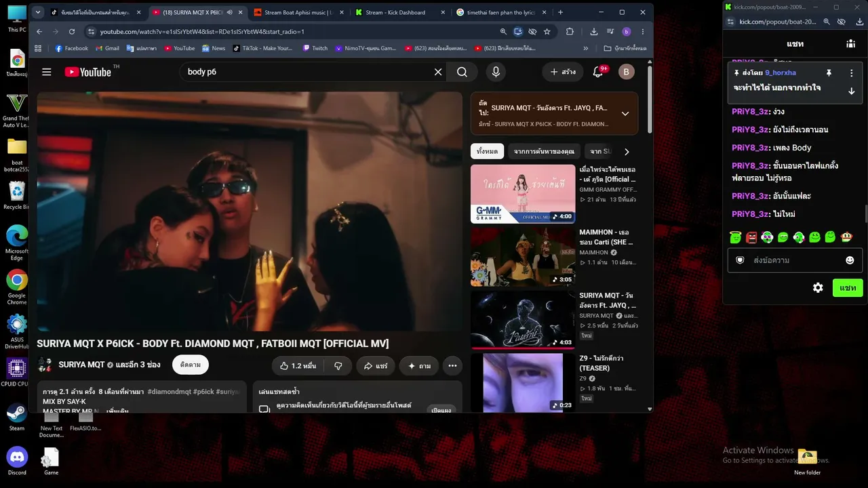
Task: Go back in the Chrome browser
Action: (x=39, y=31)
